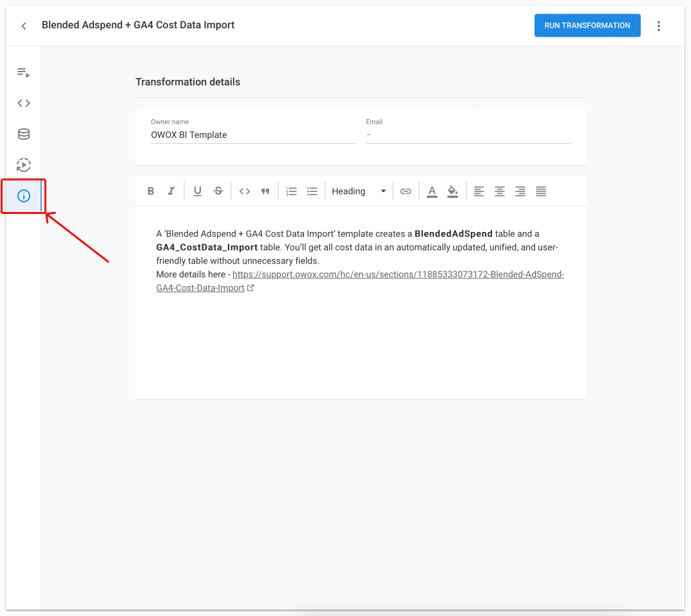
Task: Expand the Heading style dropdown
Action: click(x=359, y=191)
